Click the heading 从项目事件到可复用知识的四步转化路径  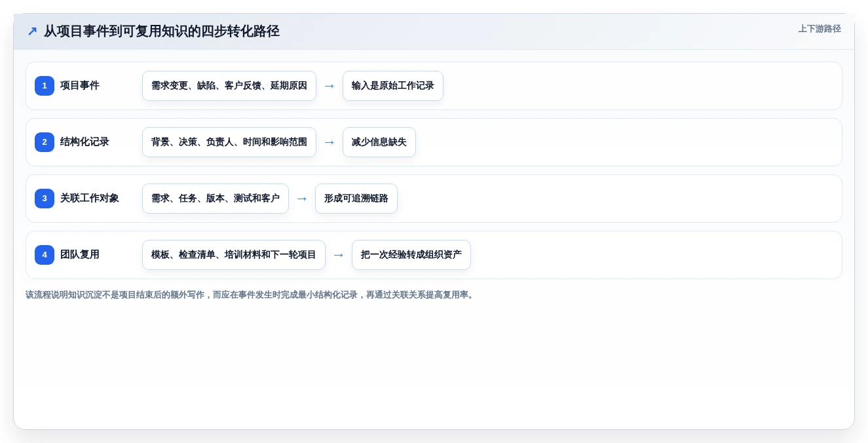point(162,31)
